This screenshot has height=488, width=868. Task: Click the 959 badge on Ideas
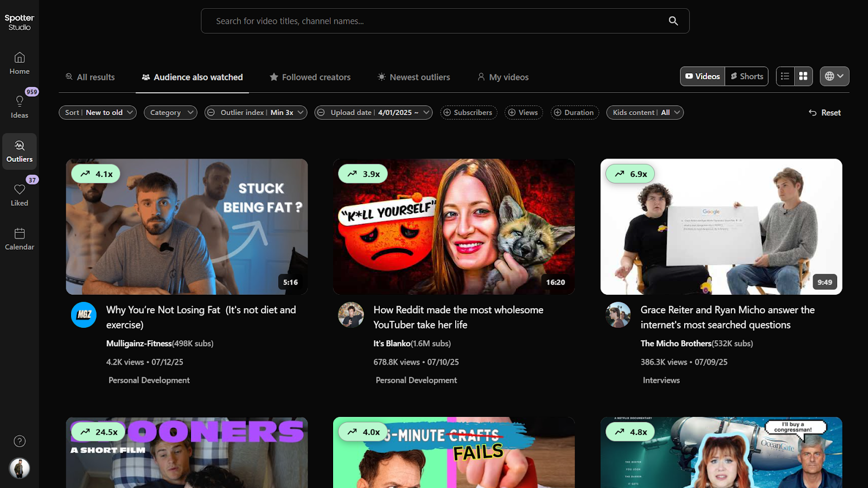click(32, 92)
